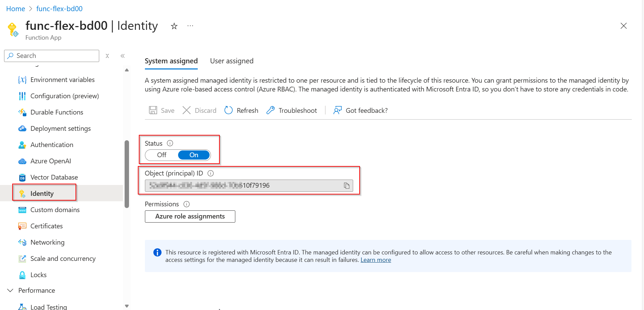Image resolution: width=644 pixels, height=310 pixels.
Task: Open the Vector Database page
Action: click(x=54, y=177)
